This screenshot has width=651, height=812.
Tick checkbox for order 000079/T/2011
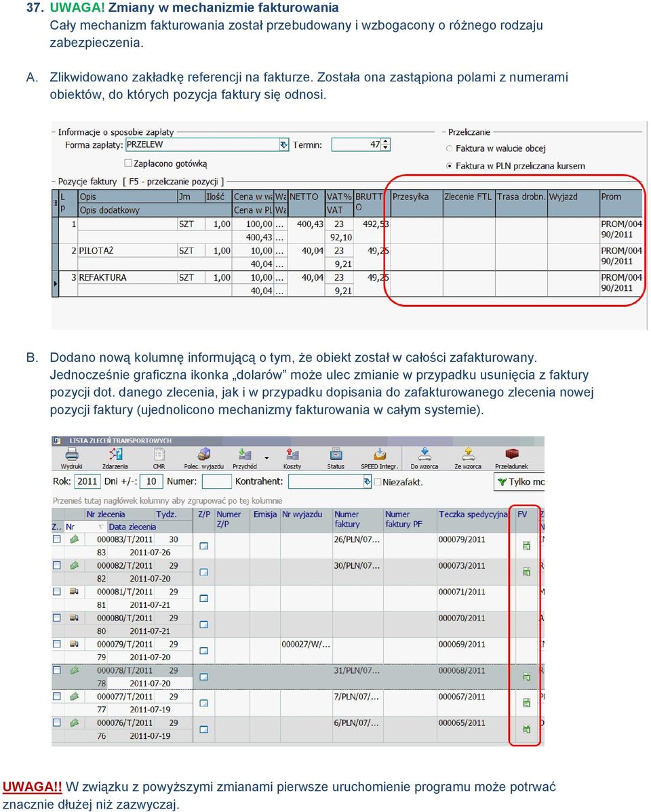tap(56, 644)
